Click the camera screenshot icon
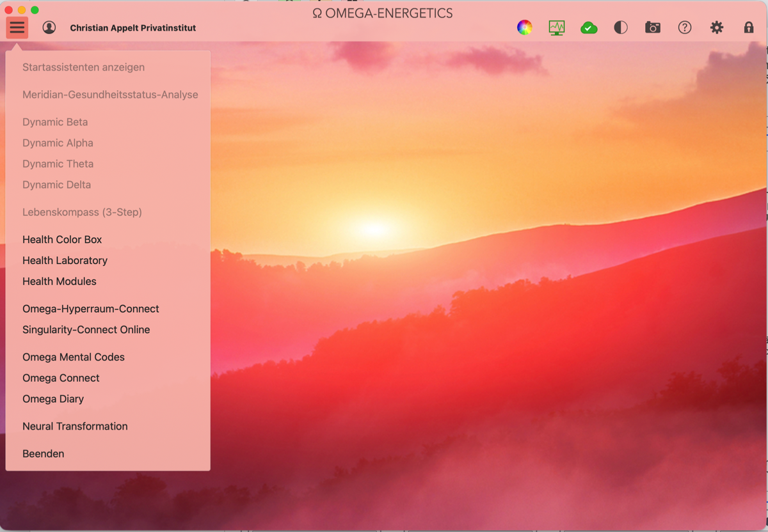This screenshot has height=532, width=768. click(x=653, y=27)
